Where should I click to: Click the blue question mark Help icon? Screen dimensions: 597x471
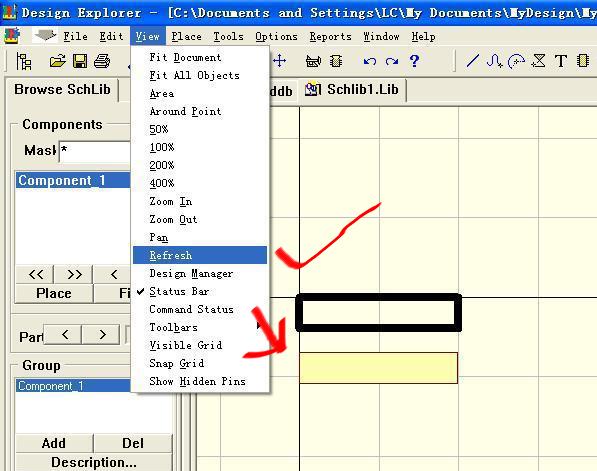(414, 61)
